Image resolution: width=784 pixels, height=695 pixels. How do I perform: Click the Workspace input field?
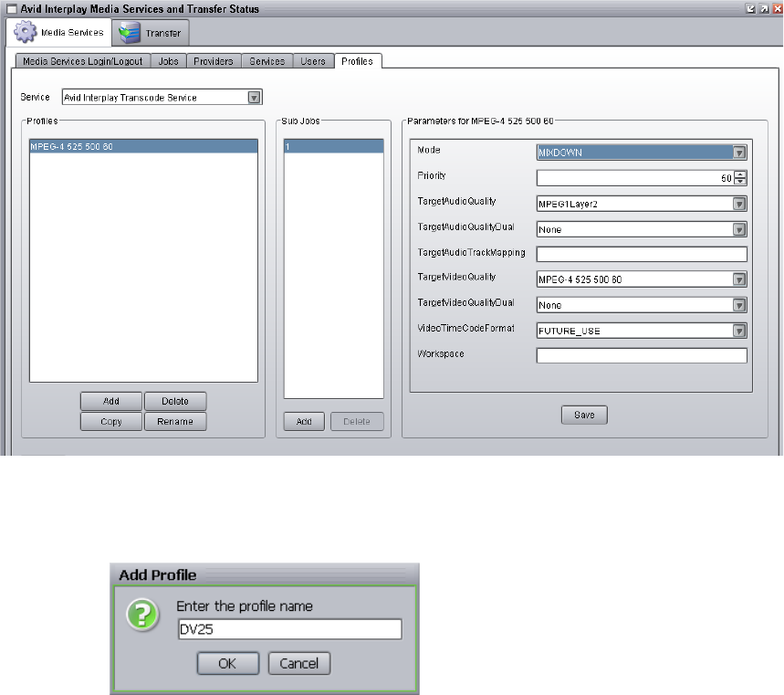click(642, 356)
